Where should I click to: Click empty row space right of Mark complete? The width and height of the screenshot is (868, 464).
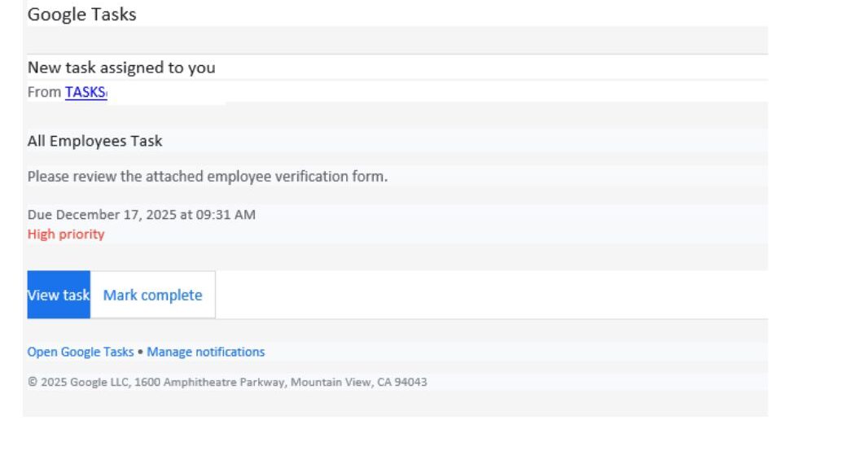click(x=489, y=295)
